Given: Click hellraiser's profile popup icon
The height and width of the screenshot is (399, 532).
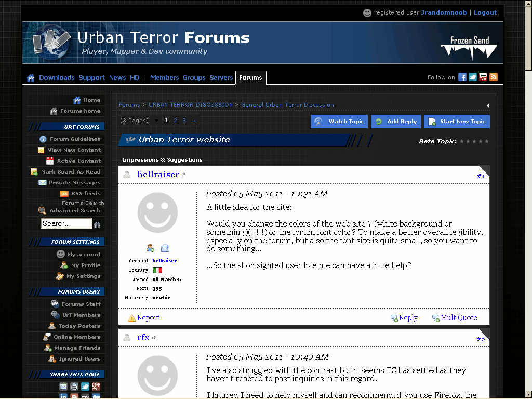Looking at the screenshot, I should coord(183,175).
